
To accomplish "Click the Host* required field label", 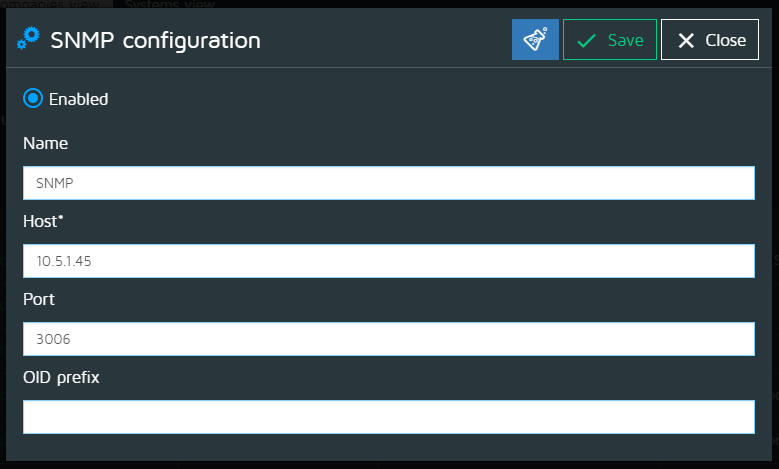I will pos(43,221).
